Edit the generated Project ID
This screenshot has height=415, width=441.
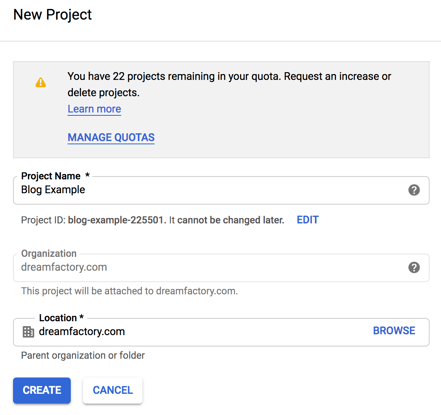[x=308, y=220]
